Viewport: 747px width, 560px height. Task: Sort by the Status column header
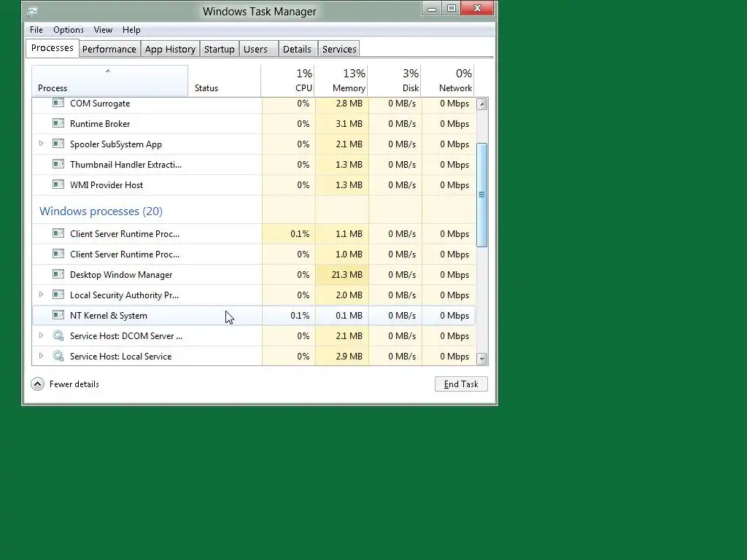coord(225,81)
